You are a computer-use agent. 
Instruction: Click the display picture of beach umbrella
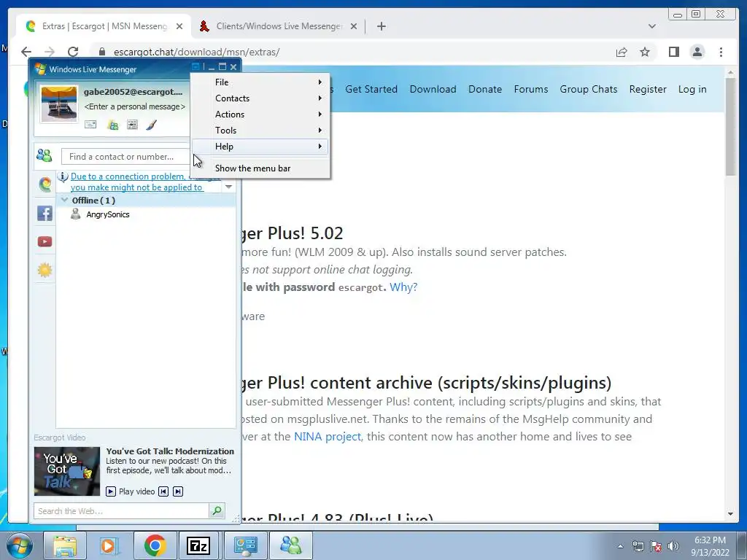click(58, 104)
